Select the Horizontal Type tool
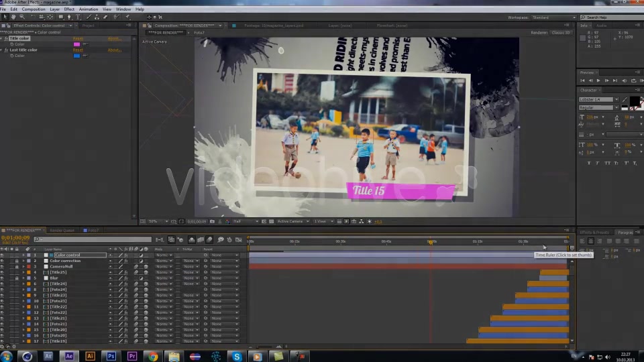The width and height of the screenshot is (644, 362). [78, 17]
